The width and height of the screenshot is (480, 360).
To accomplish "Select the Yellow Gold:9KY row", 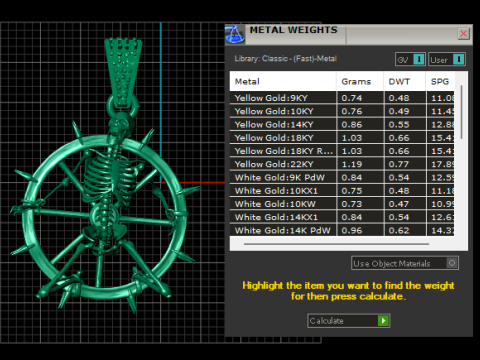I will (x=342, y=98).
